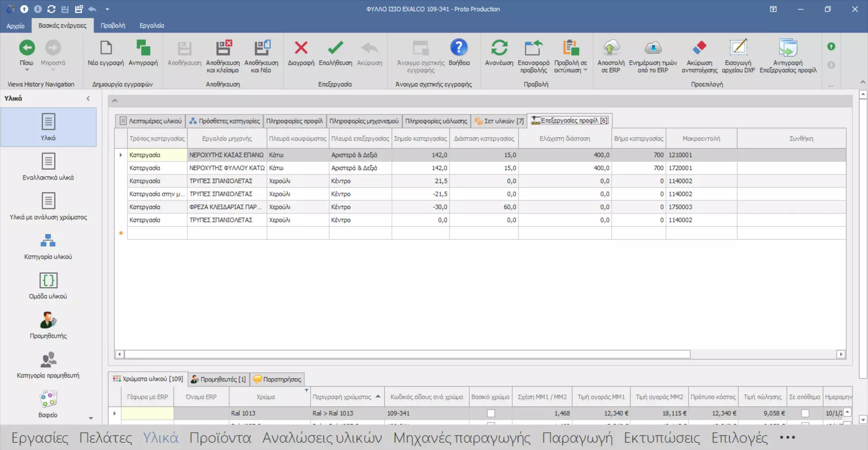
Task: Click Αποστολή σε ERP cloud icon
Action: point(611,48)
